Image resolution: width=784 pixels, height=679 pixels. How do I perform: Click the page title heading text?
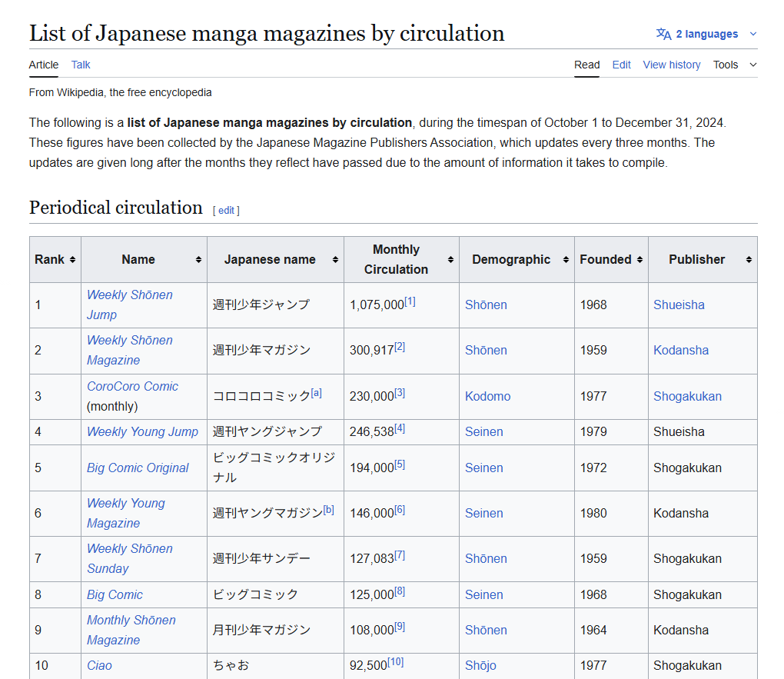(267, 34)
